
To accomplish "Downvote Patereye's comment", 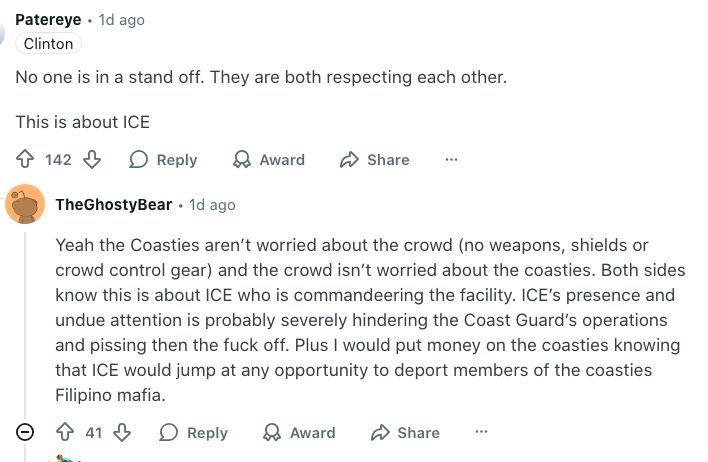I will coord(91,160).
